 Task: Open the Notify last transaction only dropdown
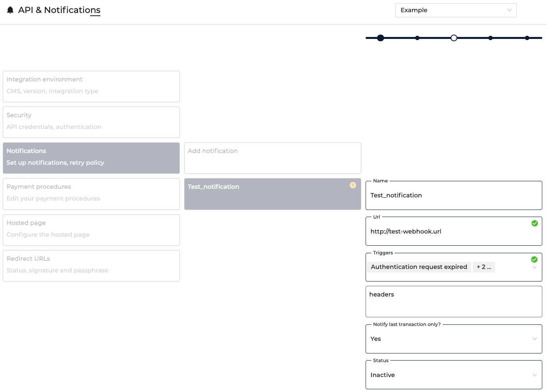pyautogui.click(x=454, y=339)
